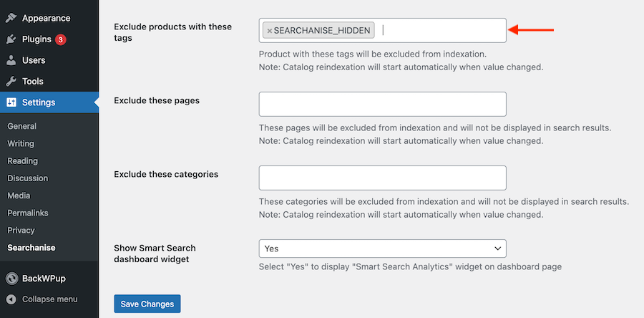The width and height of the screenshot is (644, 318).
Task: Click the Settings sliders icon
Action: [11, 102]
